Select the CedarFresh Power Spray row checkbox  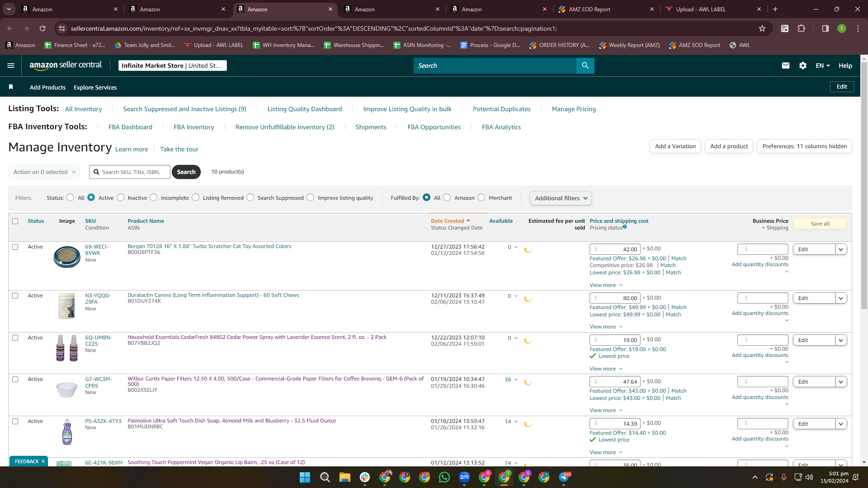click(15, 338)
